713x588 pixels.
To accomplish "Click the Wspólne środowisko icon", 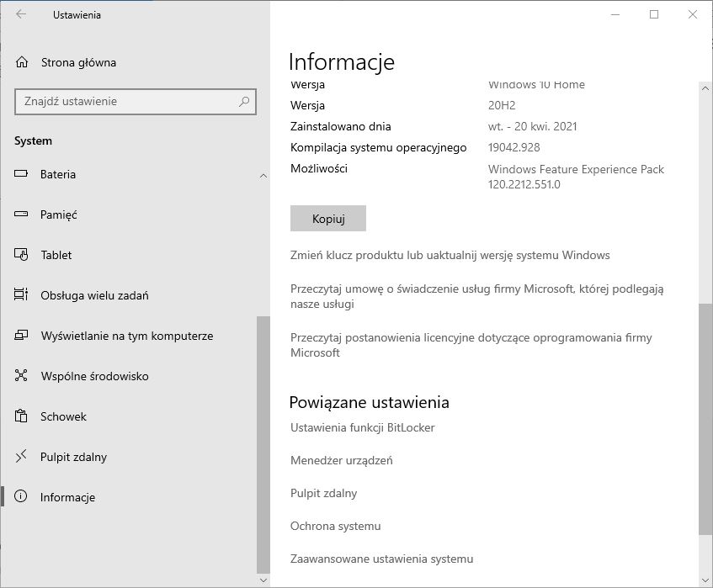I will (x=21, y=375).
